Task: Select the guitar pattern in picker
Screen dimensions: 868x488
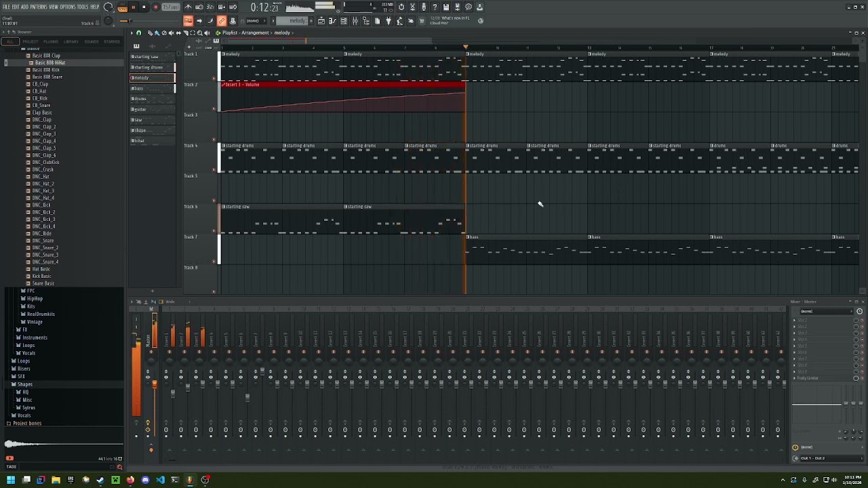Action: (x=151, y=109)
